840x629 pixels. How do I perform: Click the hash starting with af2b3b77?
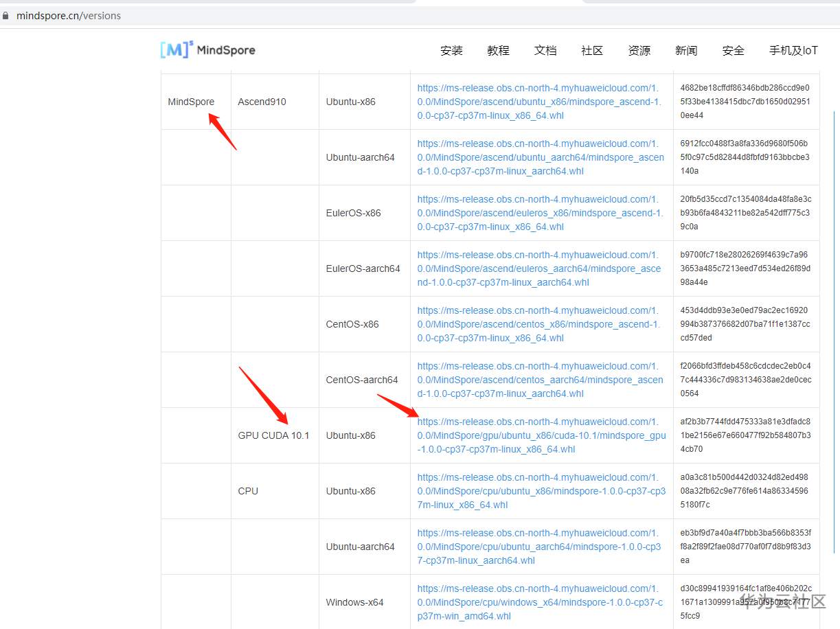coord(745,435)
